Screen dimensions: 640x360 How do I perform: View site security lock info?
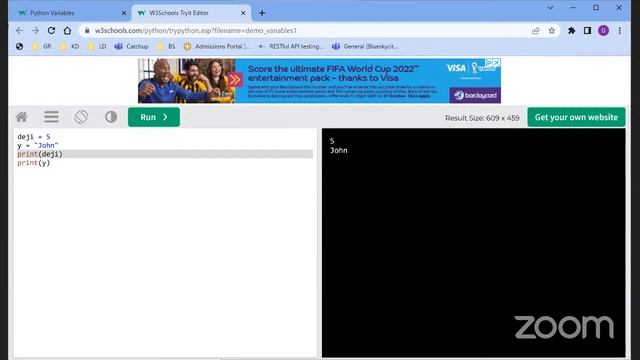[x=87, y=31]
